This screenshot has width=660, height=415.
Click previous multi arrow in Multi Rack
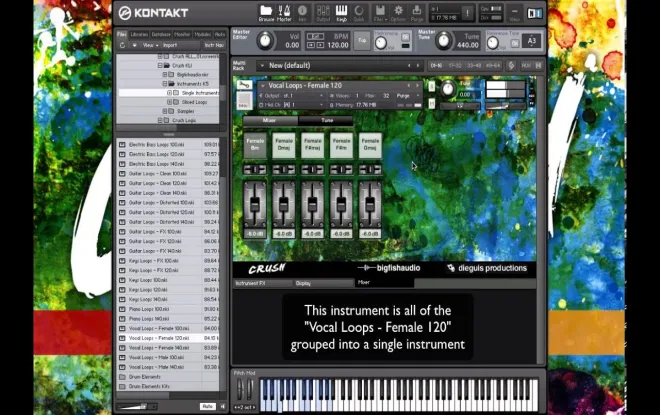coord(409,66)
